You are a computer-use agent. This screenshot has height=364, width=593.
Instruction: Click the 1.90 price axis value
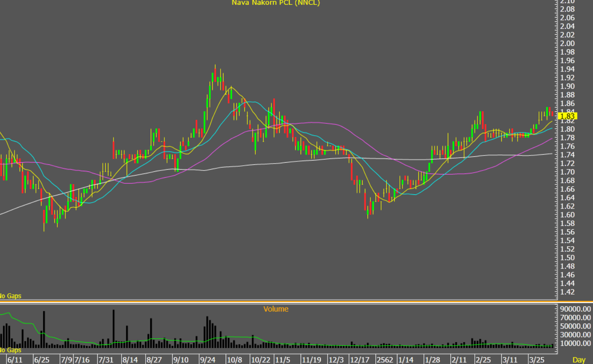567,86
